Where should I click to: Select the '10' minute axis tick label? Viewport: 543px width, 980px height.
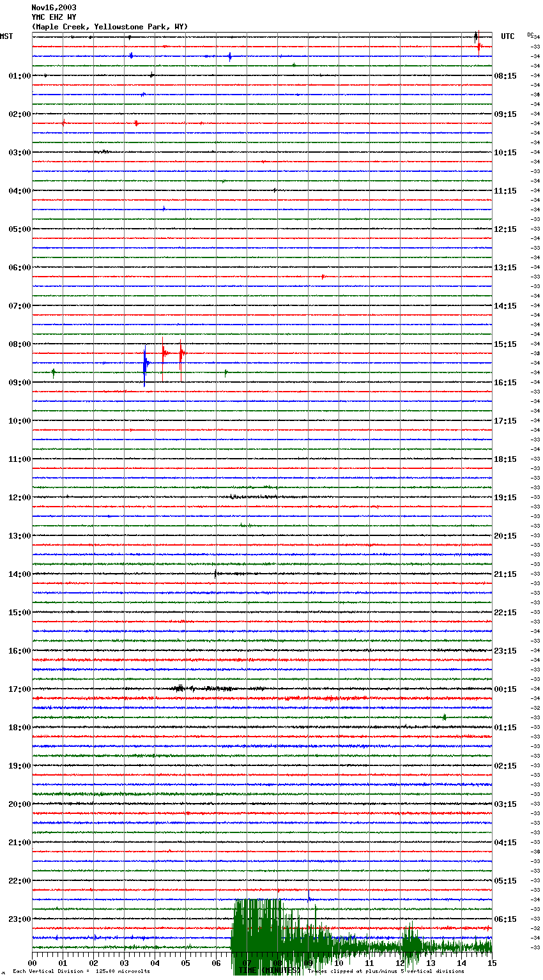339,963
